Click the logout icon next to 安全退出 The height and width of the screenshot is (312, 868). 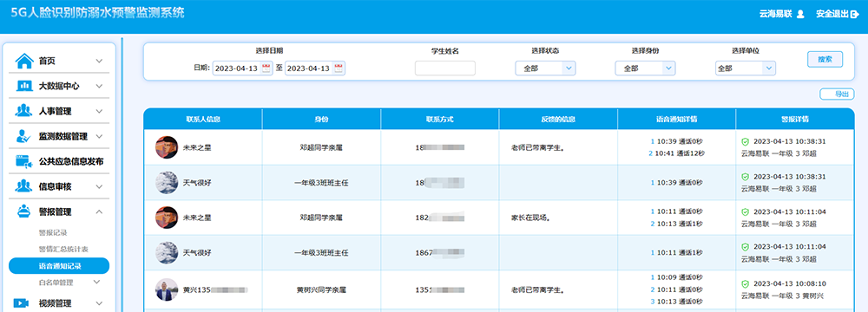855,15
